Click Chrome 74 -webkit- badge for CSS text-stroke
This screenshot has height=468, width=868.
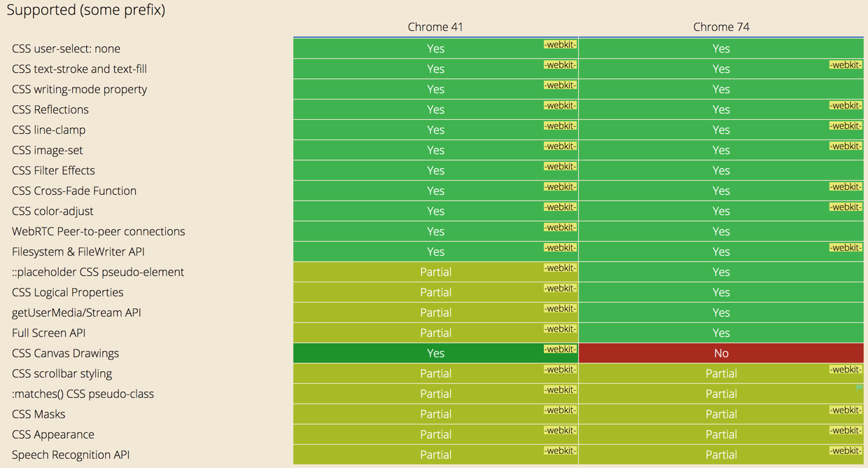click(846, 65)
